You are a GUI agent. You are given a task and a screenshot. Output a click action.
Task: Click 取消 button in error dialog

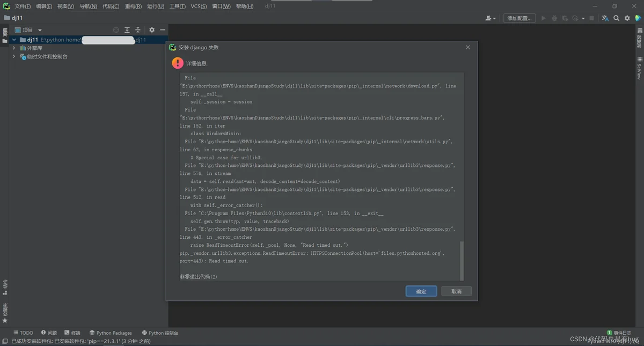(456, 291)
